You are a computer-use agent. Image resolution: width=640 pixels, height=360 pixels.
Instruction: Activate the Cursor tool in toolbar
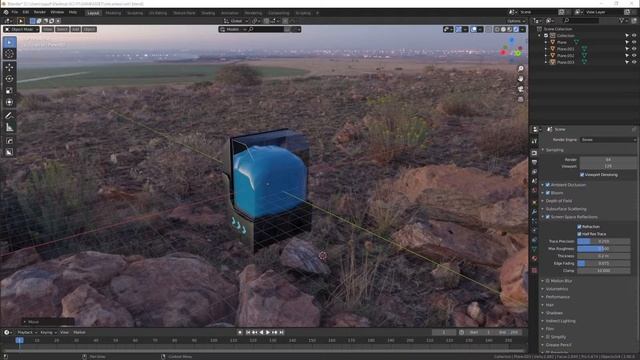(x=9, y=54)
